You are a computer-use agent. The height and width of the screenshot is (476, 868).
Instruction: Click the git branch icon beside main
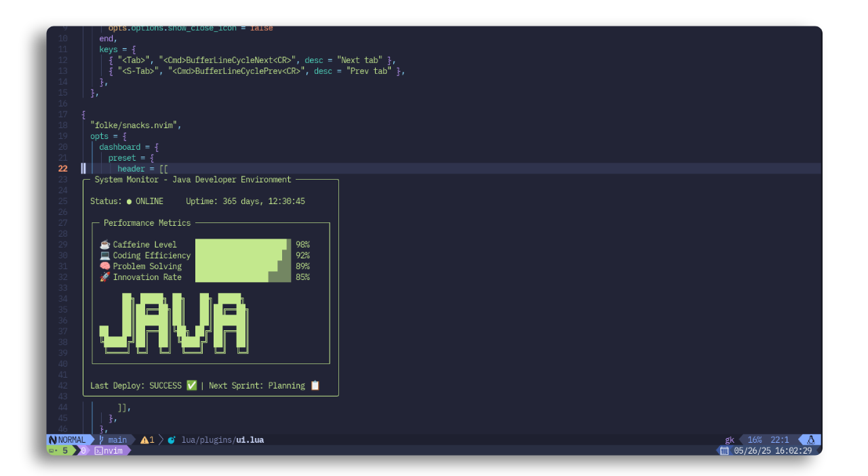101,440
